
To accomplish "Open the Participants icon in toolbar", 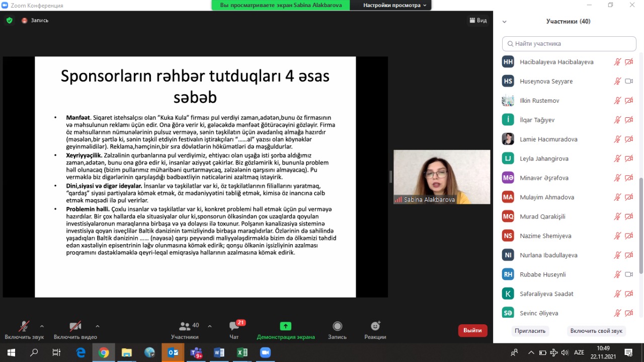I will (185, 326).
